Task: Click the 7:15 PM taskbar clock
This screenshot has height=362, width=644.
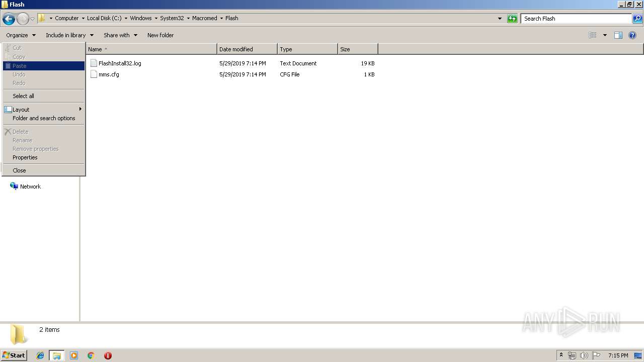Action: click(x=618, y=355)
